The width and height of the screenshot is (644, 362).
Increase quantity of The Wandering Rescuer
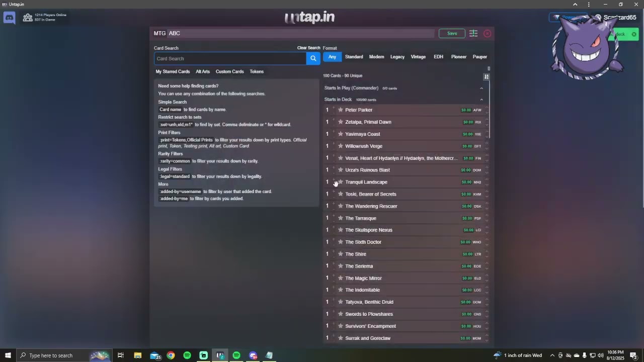(x=333, y=203)
